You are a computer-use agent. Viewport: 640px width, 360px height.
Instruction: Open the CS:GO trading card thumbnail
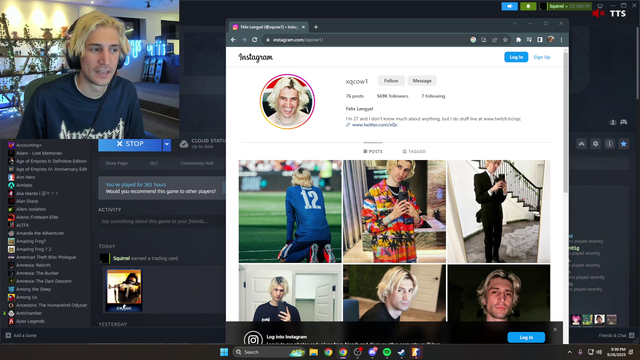click(x=124, y=290)
